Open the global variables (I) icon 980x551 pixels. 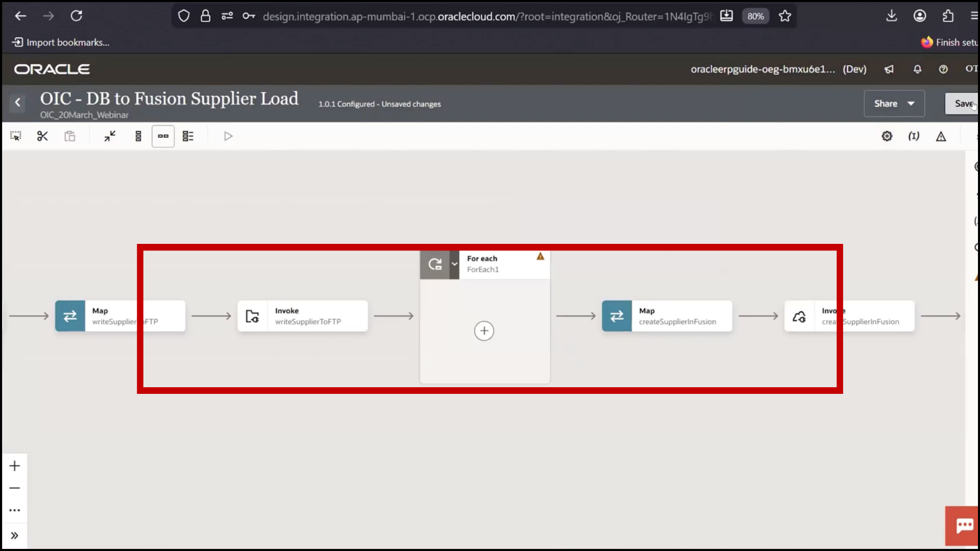914,136
